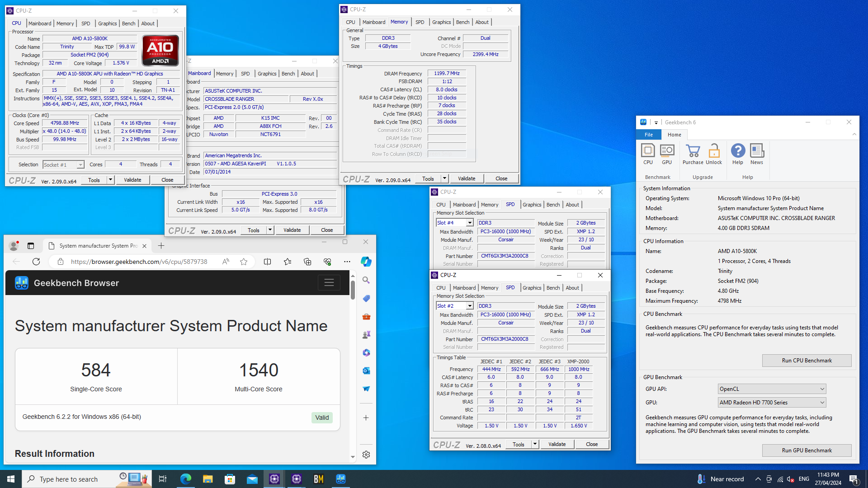Screen dimensions: 868x488
Task: Click the Windows taskbar search box
Action: (x=87, y=479)
